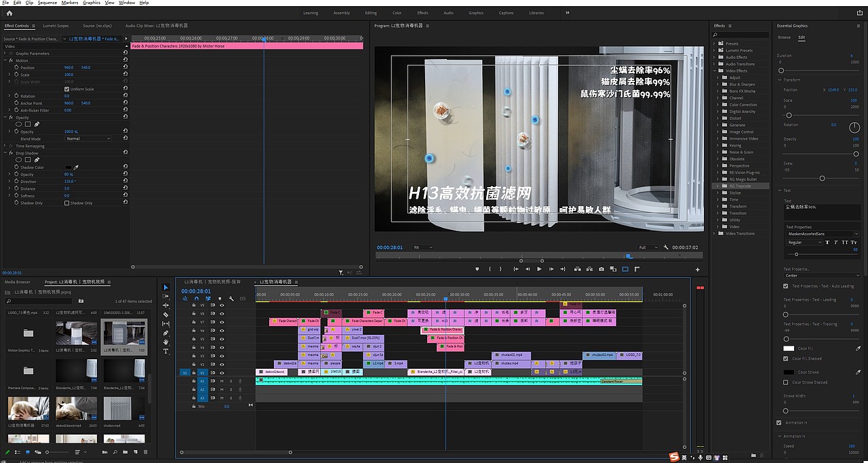Toggle Uniform Scale checkbox
The width and height of the screenshot is (868, 463).
click(66, 89)
